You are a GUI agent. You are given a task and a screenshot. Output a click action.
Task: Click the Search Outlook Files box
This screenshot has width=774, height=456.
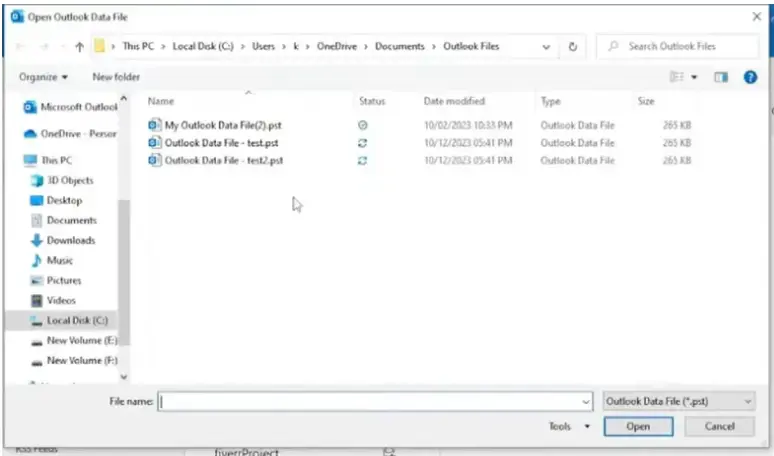[677, 46]
